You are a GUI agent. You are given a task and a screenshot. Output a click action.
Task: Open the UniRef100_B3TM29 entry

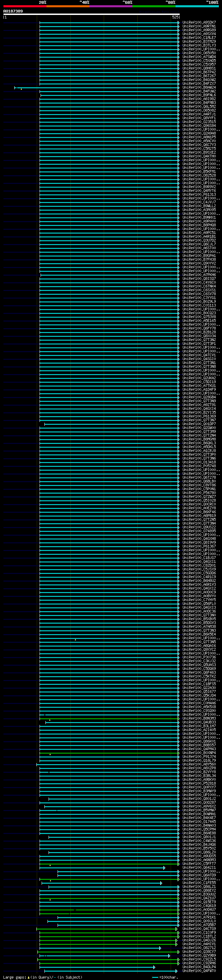199,41
